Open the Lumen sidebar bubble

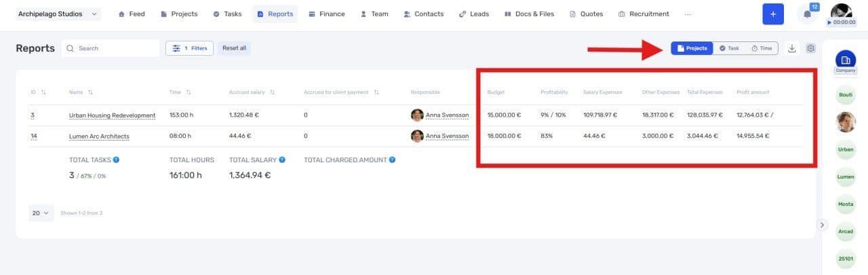(x=846, y=177)
